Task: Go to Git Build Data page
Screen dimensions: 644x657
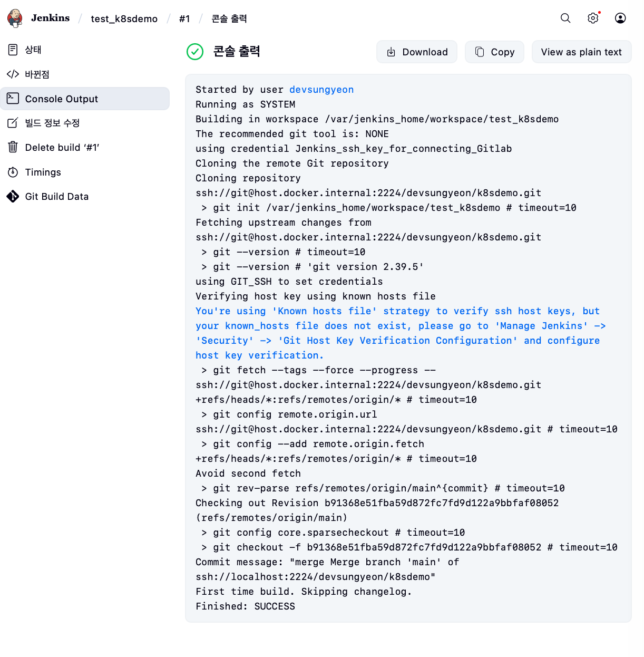Action: click(57, 197)
